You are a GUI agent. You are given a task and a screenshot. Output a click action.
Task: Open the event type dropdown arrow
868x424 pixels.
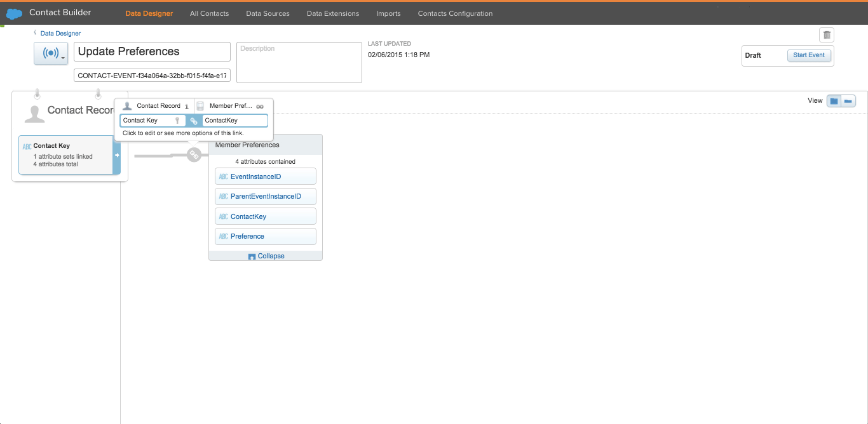coord(62,58)
